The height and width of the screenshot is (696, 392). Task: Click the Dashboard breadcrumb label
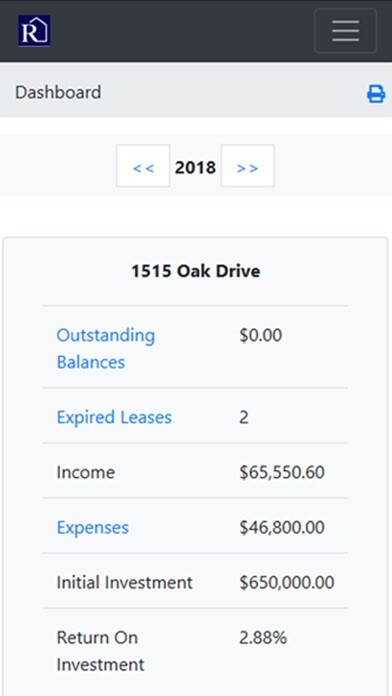tap(58, 92)
